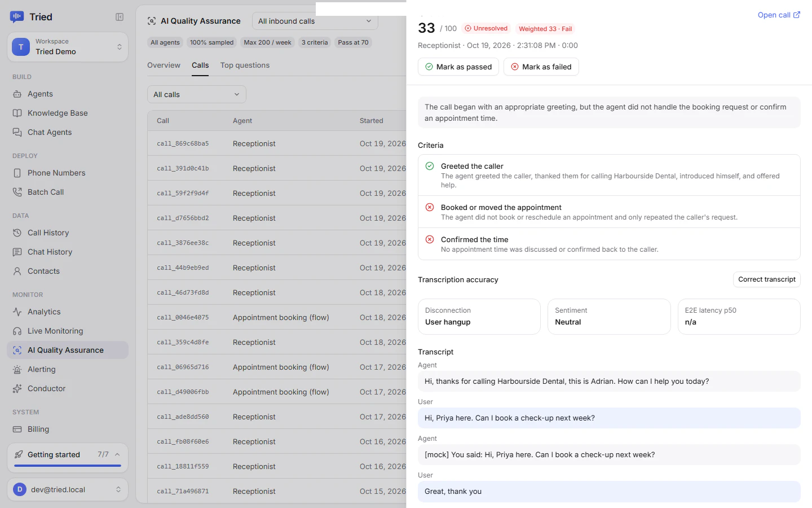Click the Analytics pulse icon
The width and height of the screenshot is (812, 508).
point(17,312)
